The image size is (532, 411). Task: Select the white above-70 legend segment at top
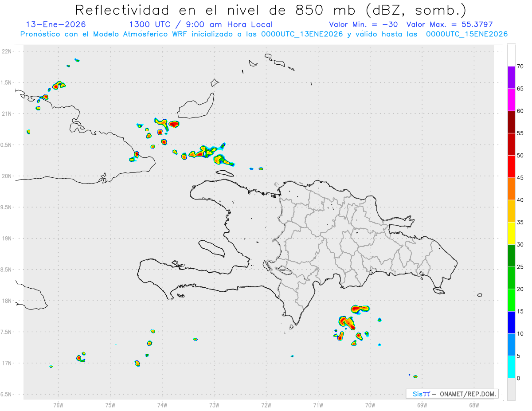point(511,55)
